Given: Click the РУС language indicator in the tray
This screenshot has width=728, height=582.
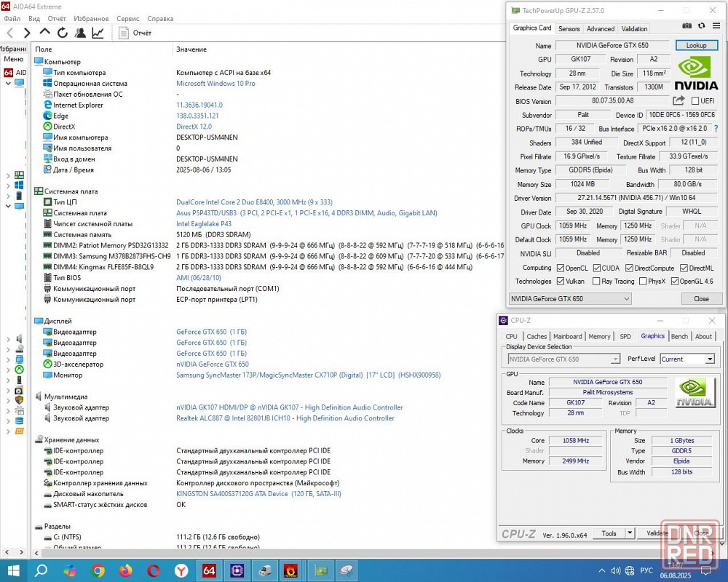Looking at the screenshot, I should tap(646, 571).
